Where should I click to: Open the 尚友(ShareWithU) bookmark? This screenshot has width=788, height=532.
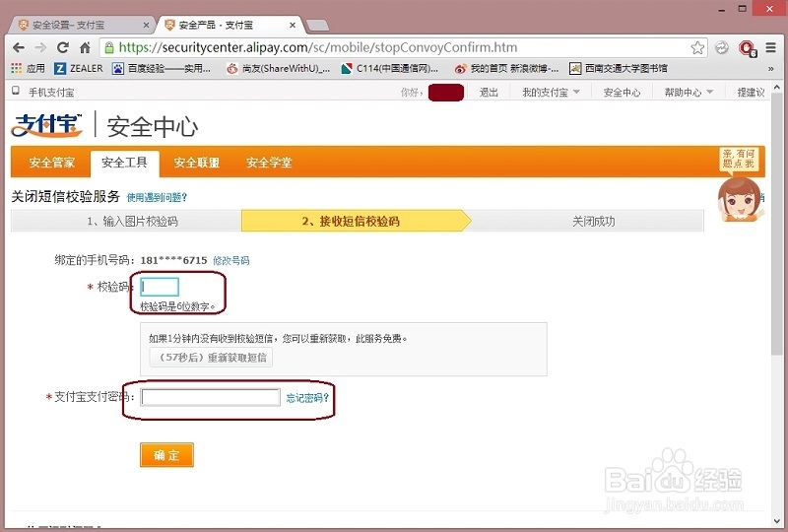[x=278, y=68]
